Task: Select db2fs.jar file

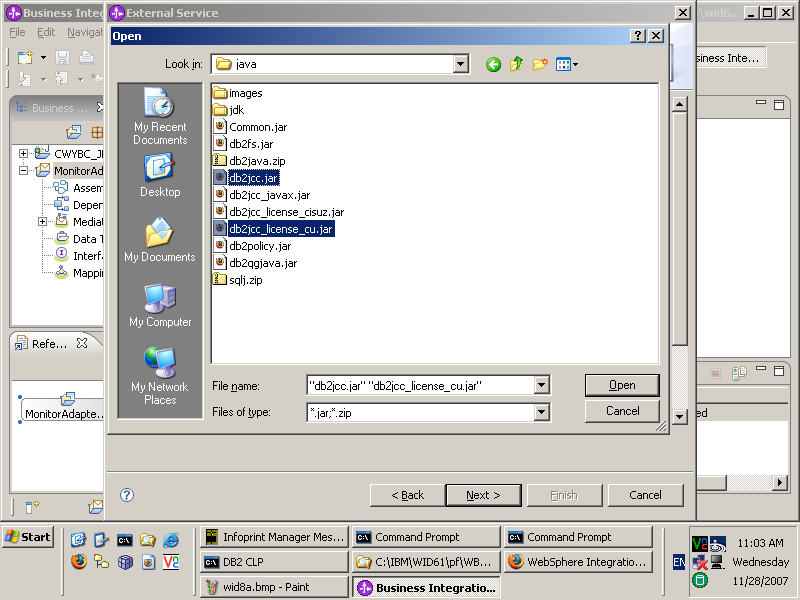Action: click(x=243, y=144)
